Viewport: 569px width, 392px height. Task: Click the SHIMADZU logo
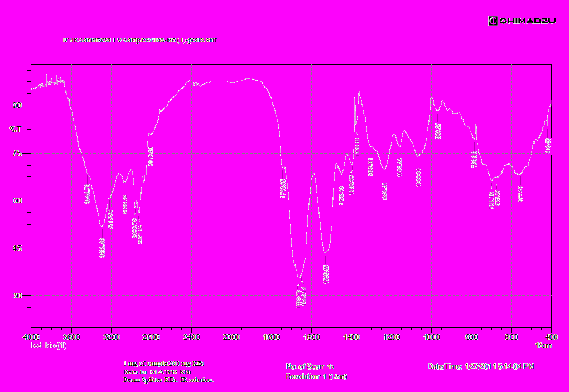point(522,21)
